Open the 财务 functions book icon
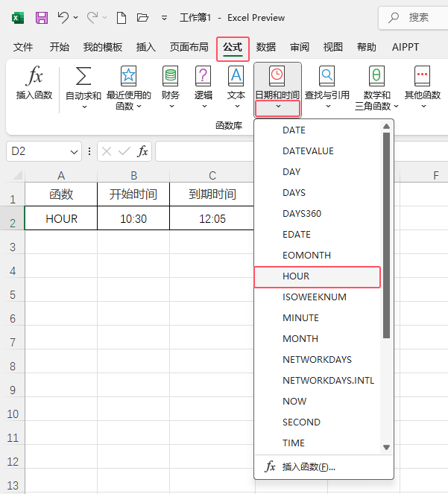448x494 pixels. (x=171, y=76)
